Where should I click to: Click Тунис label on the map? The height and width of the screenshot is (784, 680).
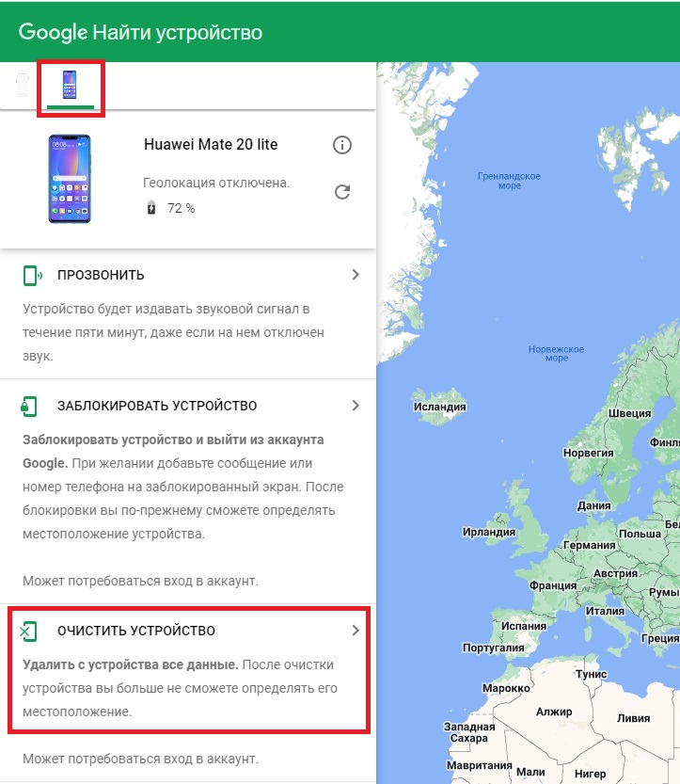[x=591, y=675]
